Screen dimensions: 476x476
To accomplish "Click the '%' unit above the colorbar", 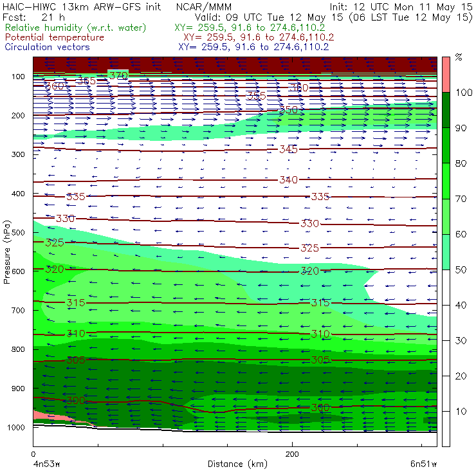I will tap(459, 57).
